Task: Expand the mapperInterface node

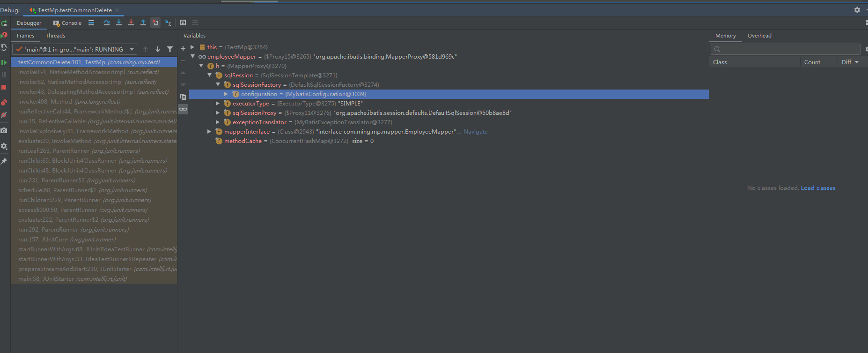Action: click(209, 132)
